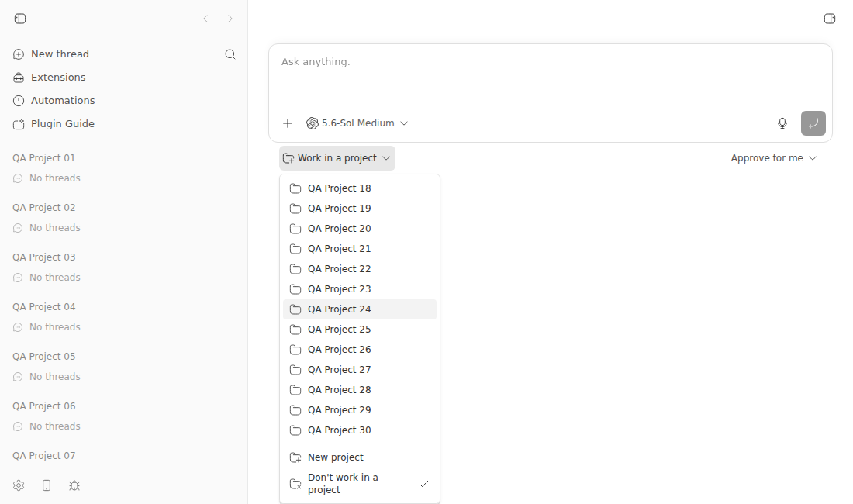Click No threads under QA Project 03
The height and width of the screenshot is (504, 853).
[54, 278]
